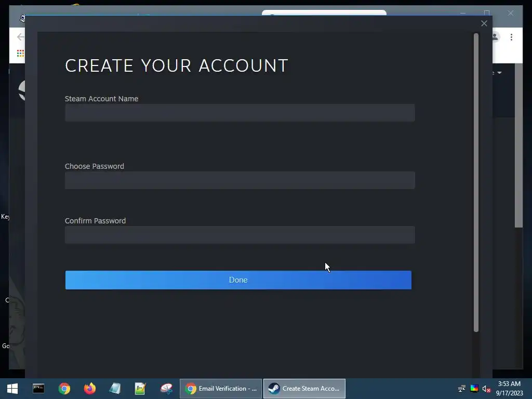
Task: Click the colorful display tray icon
Action: pyautogui.click(x=474, y=389)
